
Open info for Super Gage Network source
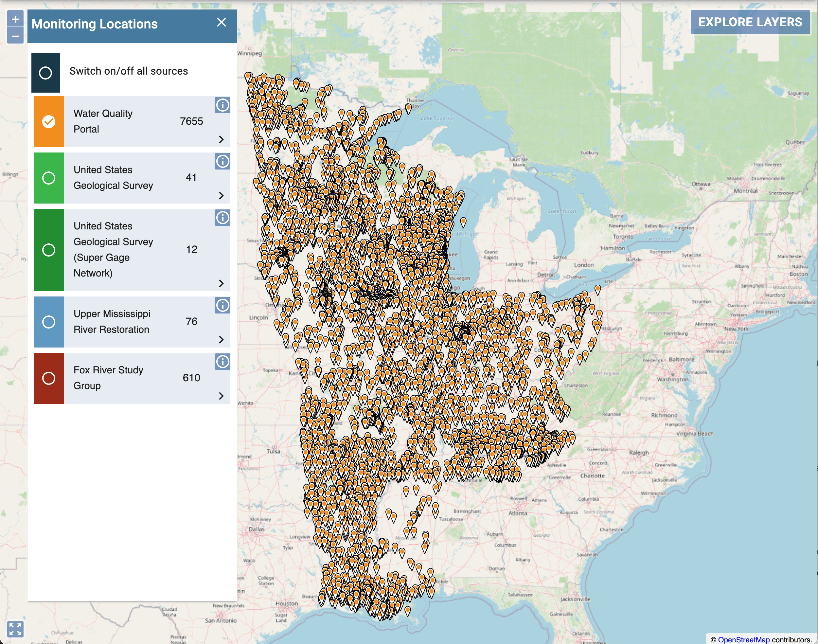[x=222, y=218]
